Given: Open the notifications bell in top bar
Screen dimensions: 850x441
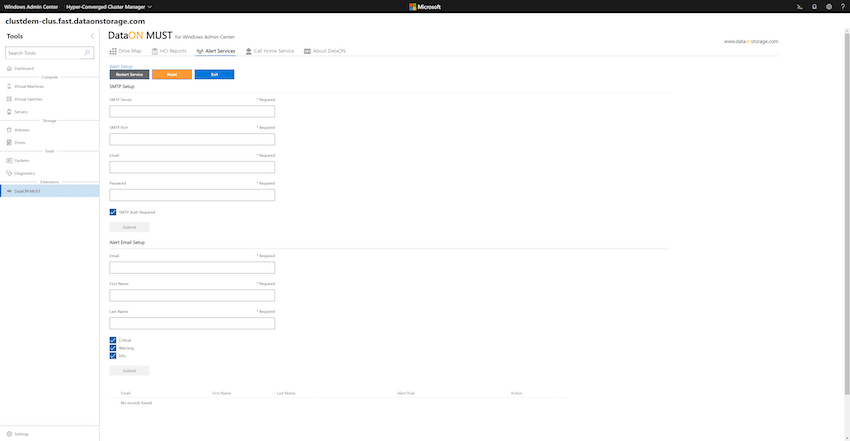Looking at the screenshot, I should point(814,7).
